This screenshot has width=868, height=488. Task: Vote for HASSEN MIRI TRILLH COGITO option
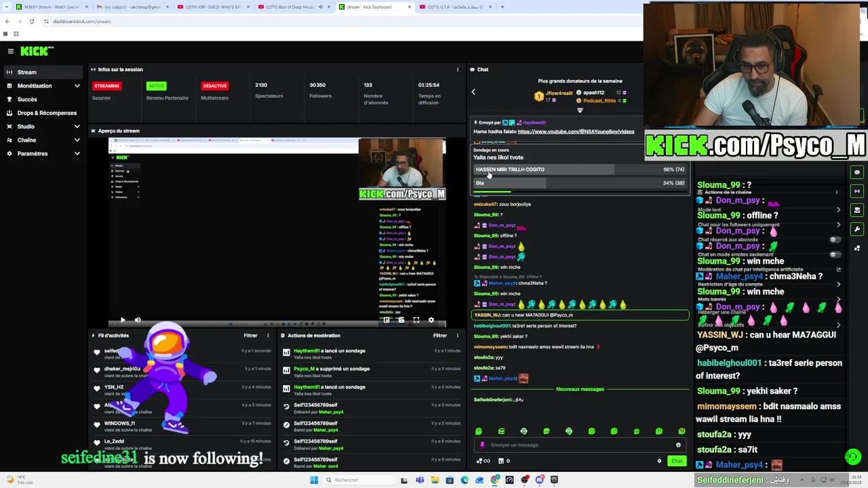pyautogui.click(x=580, y=169)
